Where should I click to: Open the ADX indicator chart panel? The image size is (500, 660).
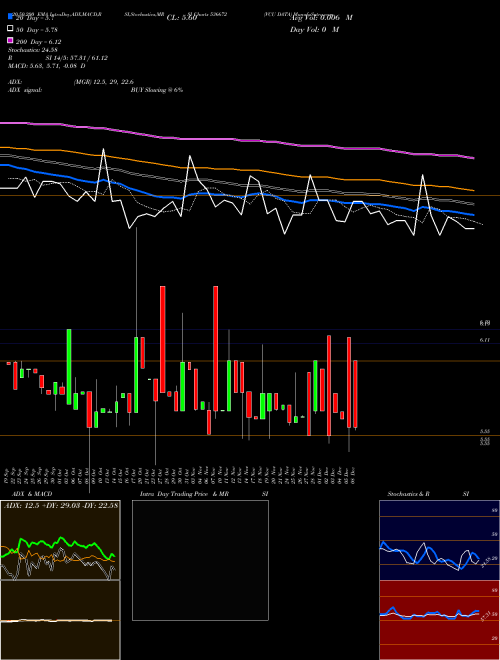tap(60, 540)
